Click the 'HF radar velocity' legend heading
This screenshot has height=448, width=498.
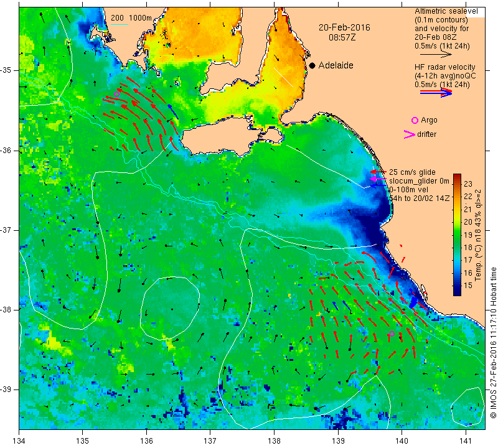pyautogui.click(x=444, y=67)
